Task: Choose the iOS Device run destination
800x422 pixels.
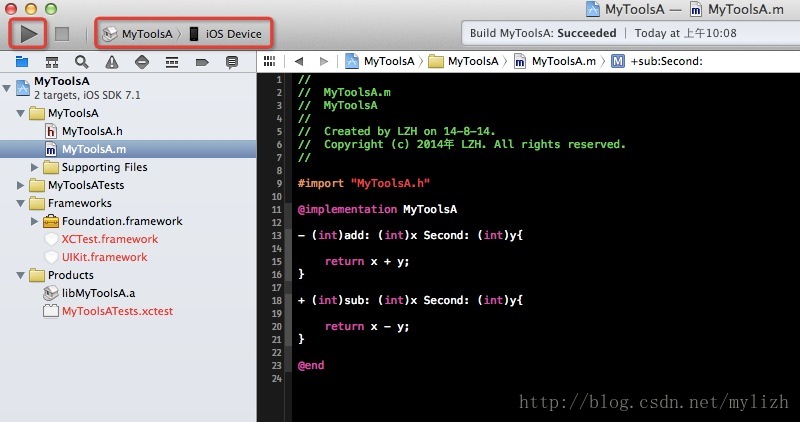Action: [x=225, y=34]
